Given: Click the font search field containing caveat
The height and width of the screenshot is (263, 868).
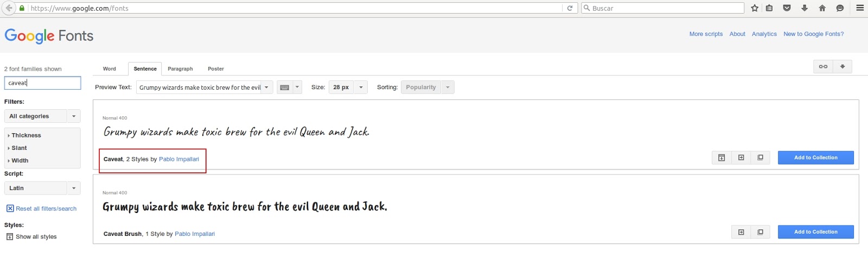Looking at the screenshot, I should 42,83.
